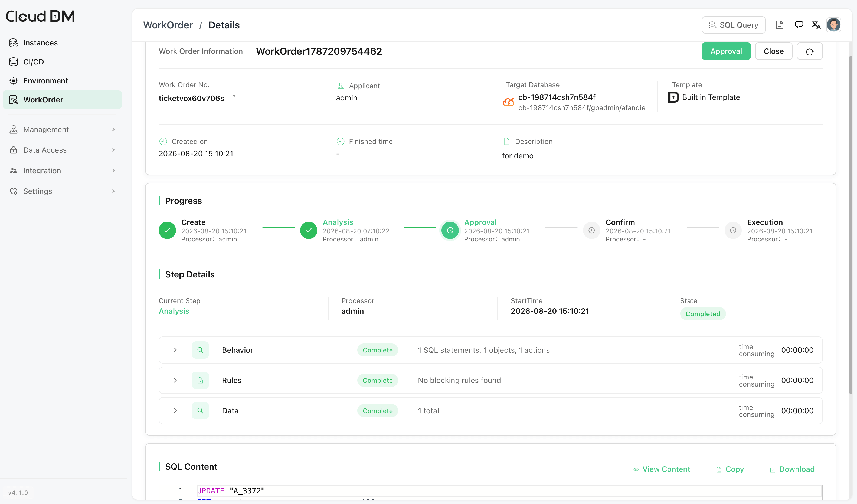The height and width of the screenshot is (504, 857).
Task: Click the Behavior Complete status badge
Action: (378, 350)
